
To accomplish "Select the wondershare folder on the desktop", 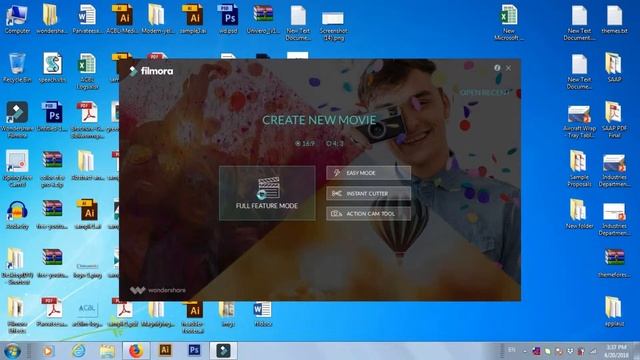I will click(x=51, y=19).
